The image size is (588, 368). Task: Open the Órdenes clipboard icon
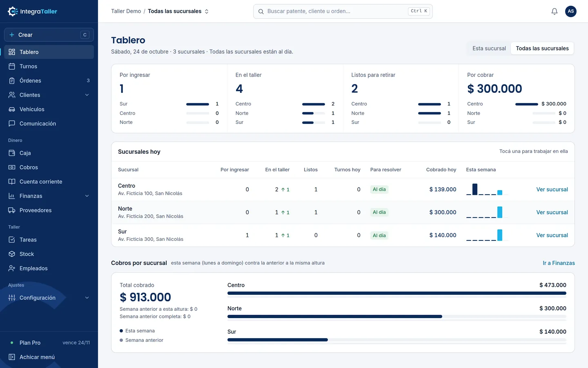[12, 81]
